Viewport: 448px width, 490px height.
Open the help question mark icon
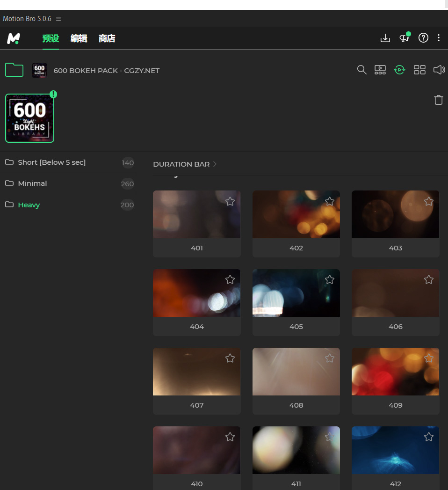(x=423, y=38)
